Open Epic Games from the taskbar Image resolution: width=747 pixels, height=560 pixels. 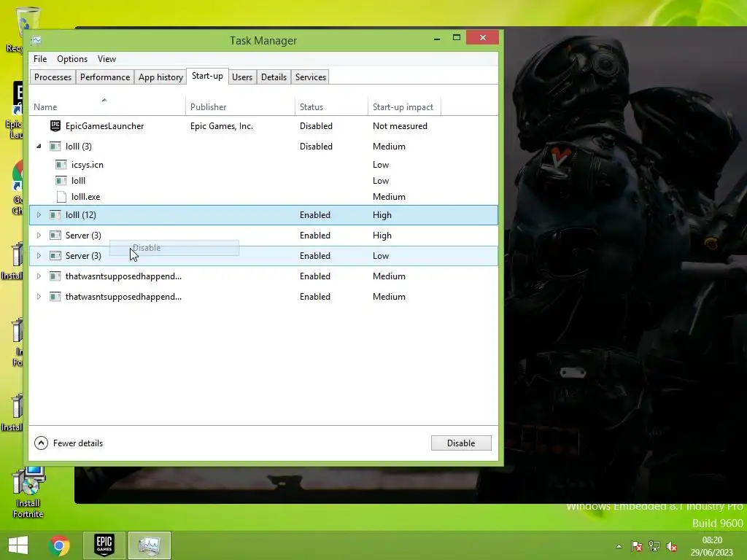[x=104, y=545]
